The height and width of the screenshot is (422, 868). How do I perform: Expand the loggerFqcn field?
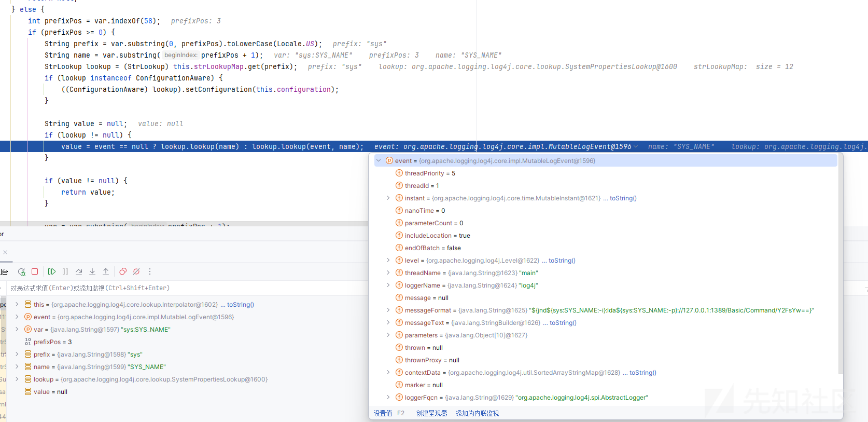[x=388, y=397]
